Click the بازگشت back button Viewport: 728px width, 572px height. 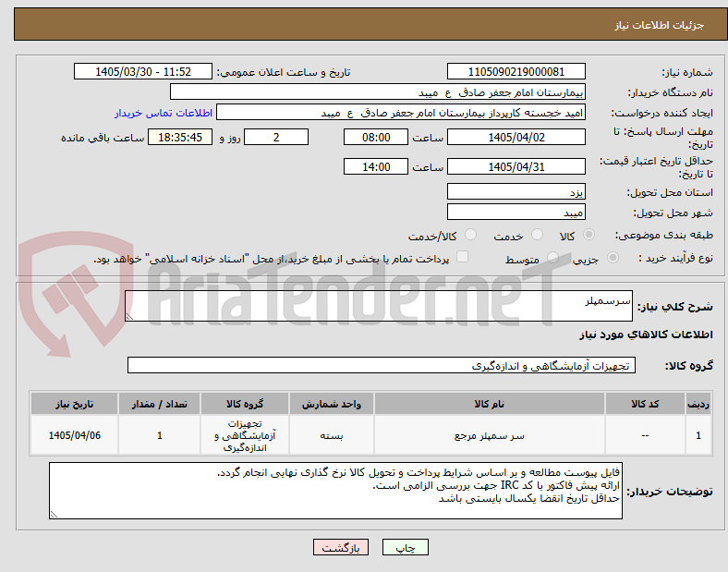341,547
